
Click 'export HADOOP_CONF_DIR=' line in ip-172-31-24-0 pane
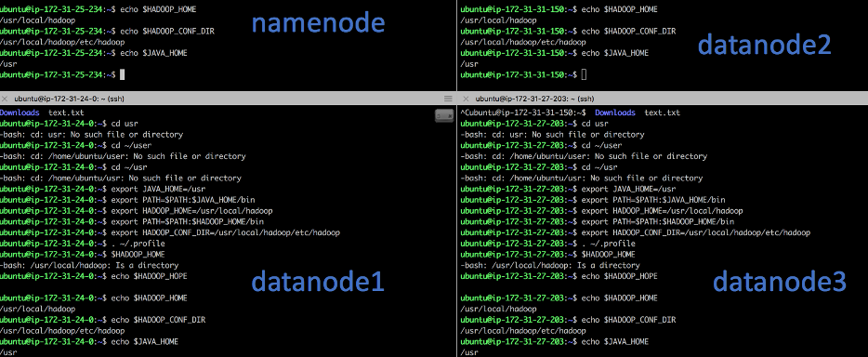[x=225, y=233]
